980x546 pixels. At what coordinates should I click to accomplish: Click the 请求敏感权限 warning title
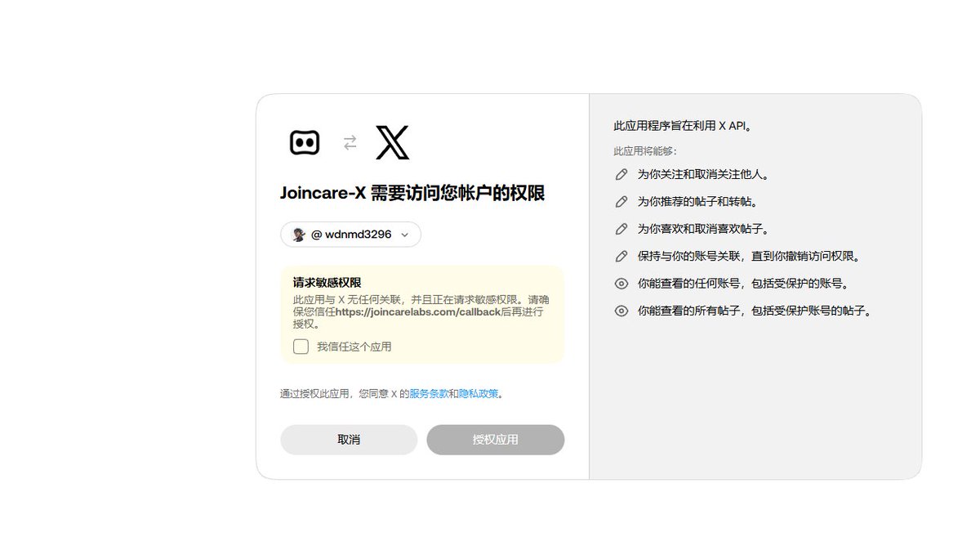coord(327,283)
